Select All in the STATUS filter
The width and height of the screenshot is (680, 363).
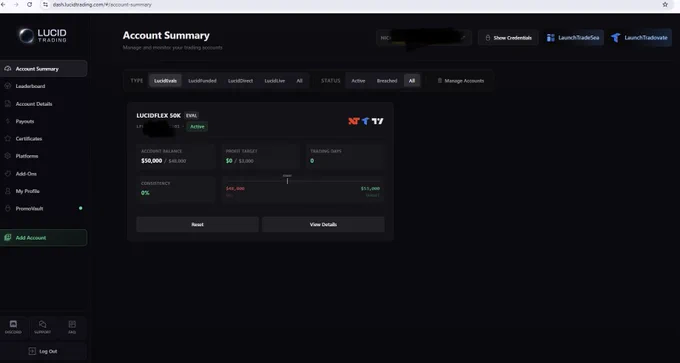pos(412,81)
